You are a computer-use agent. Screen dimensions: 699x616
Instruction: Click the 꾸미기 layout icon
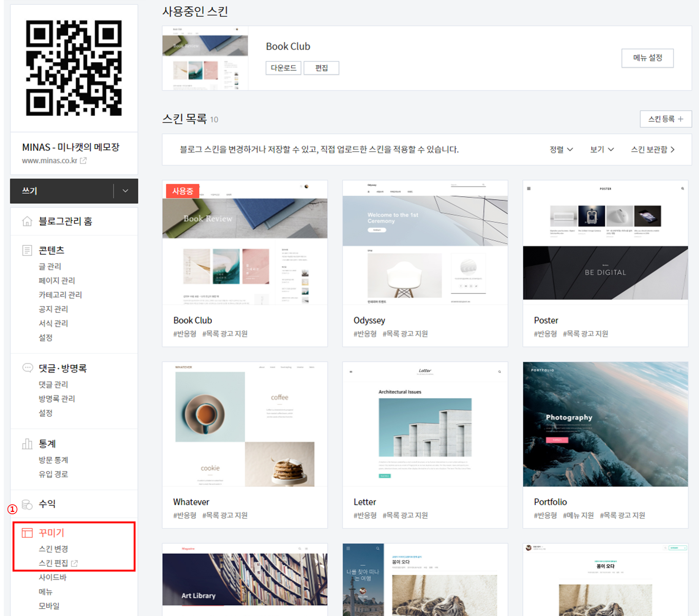pyautogui.click(x=27, y=533)
